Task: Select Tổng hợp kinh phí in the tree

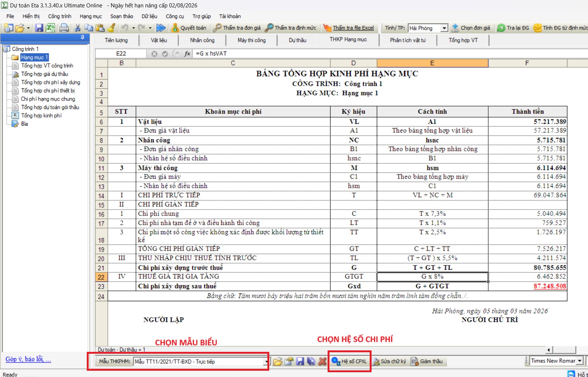Action: click(x=41, y=116)
